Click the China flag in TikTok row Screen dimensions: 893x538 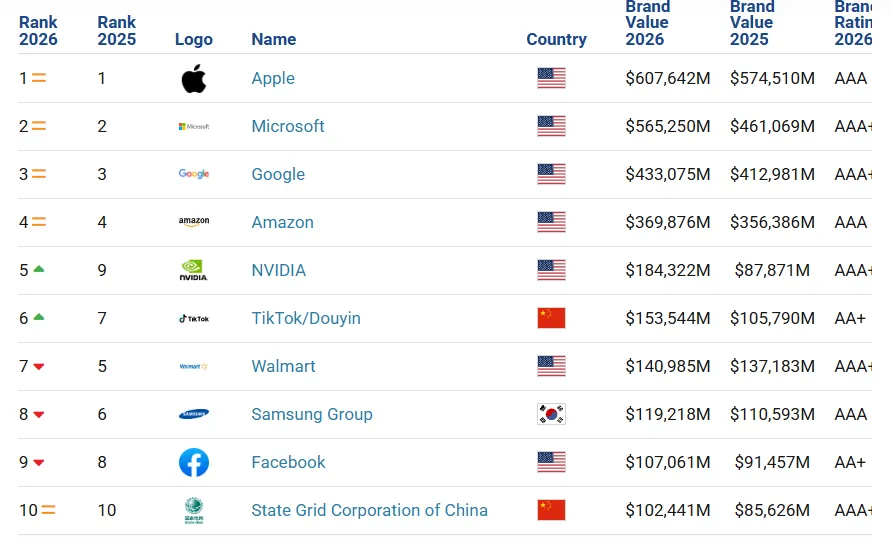pyautogui.click(x=551, y=318)
